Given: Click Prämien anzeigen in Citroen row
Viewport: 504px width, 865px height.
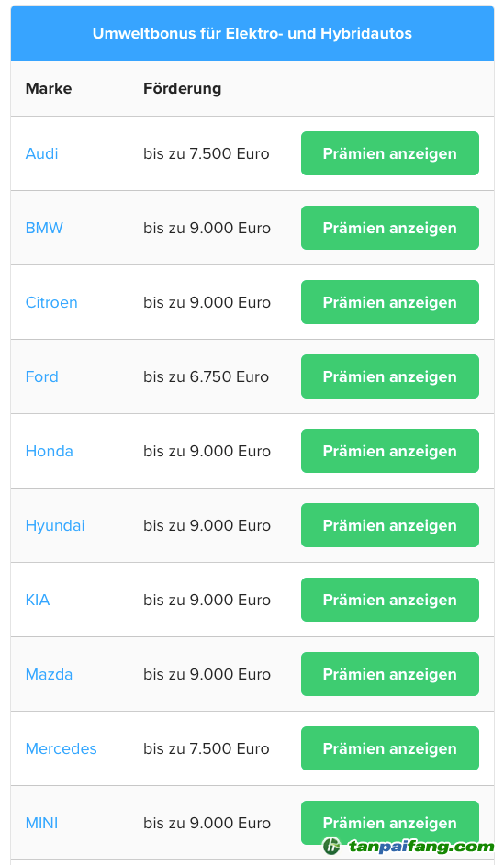Looking at the screenshot, I should [390, 302].
